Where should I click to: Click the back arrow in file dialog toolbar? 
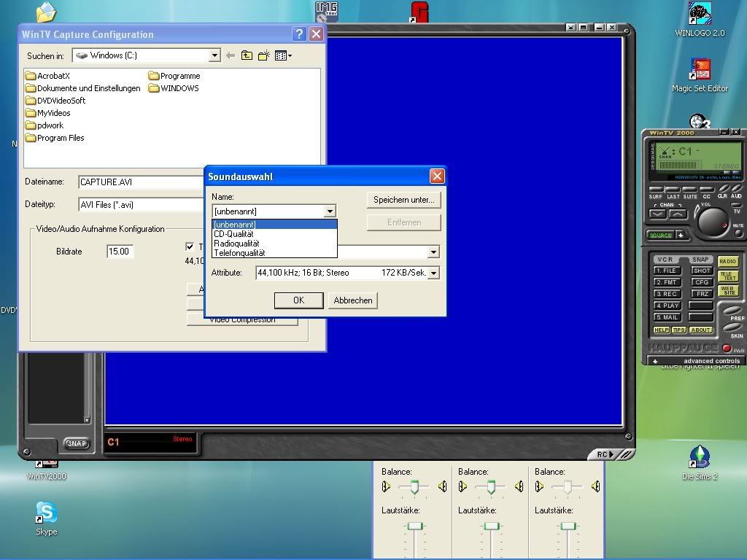click(x=231, y=55)
